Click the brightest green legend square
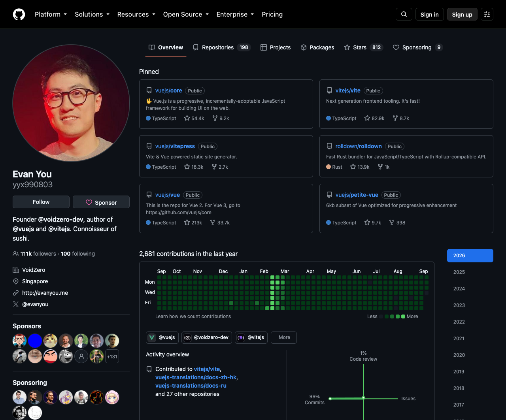 click(x=403, y=316)
